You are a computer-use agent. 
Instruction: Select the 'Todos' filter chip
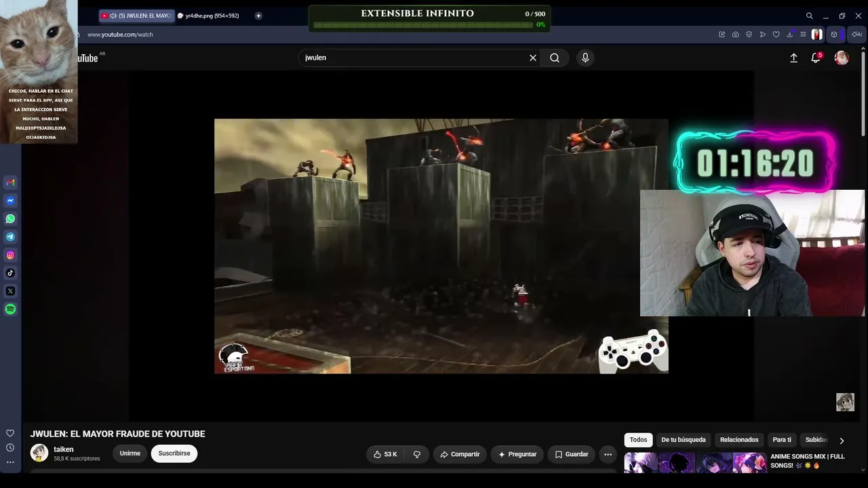coord(638,440)
